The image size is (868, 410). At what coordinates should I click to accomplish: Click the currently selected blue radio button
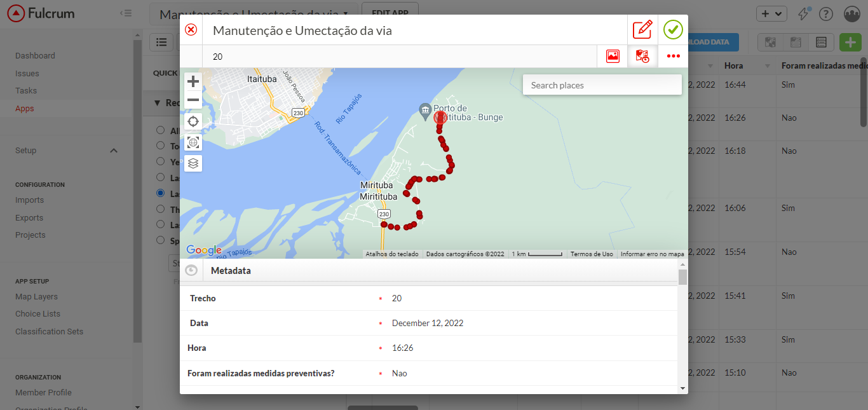click(160, 193)
